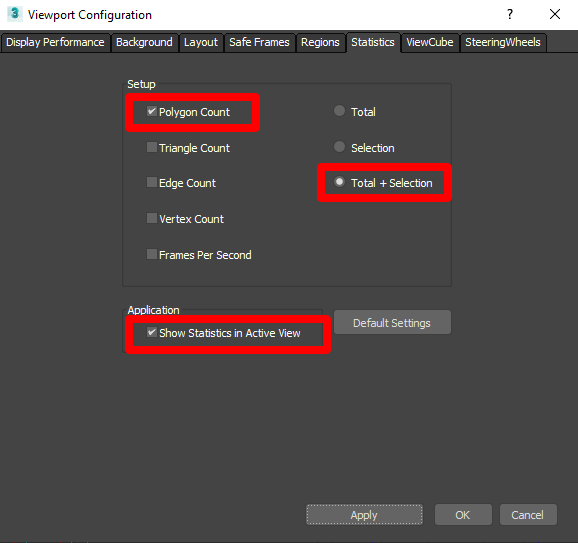Viewport: 578px width, 543px height.
Task: Click the Cancel button
Action: [x=528, y=515]
